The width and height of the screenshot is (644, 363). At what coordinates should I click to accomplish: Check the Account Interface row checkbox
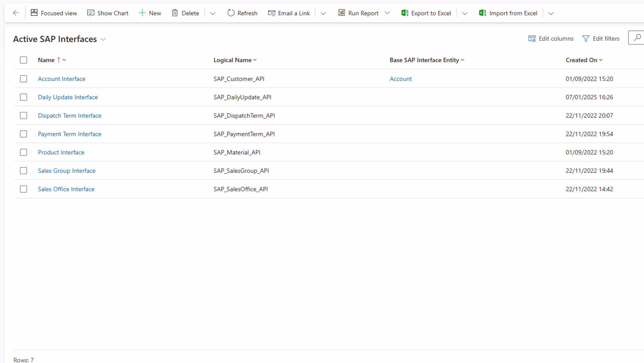(24, 79)
